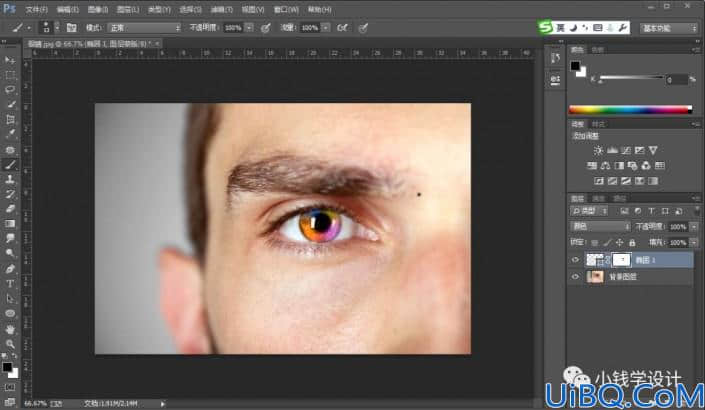Viewport: 705px width, 410px height.
Task: Open the workspace switcher 基本功能
Action: 669,28
